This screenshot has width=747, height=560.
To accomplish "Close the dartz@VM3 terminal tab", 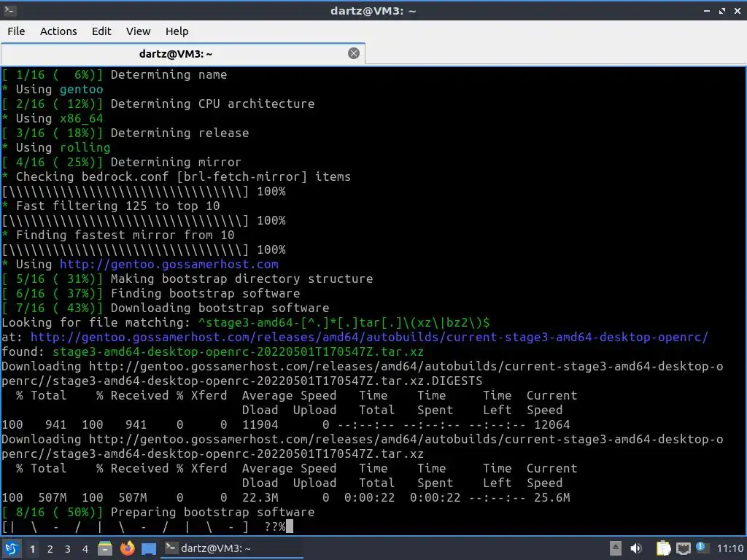I will 354,53.
